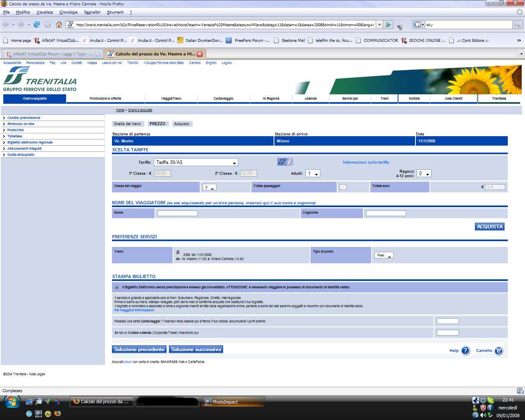525x420 pixels.
Task: Click the Cartaviaggio code input field
Action: pyautogui.click(x=448, y=321)
